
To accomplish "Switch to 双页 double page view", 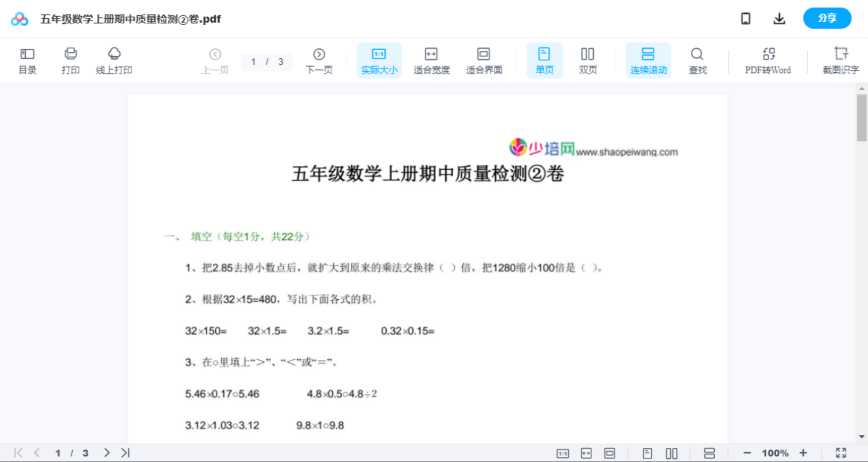I will click(x=588, y=60).
